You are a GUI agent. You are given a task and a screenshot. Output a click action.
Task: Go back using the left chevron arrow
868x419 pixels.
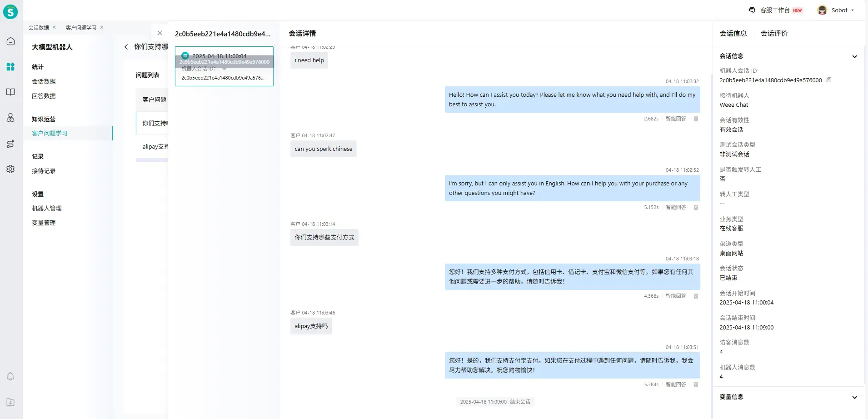[126, 47]
